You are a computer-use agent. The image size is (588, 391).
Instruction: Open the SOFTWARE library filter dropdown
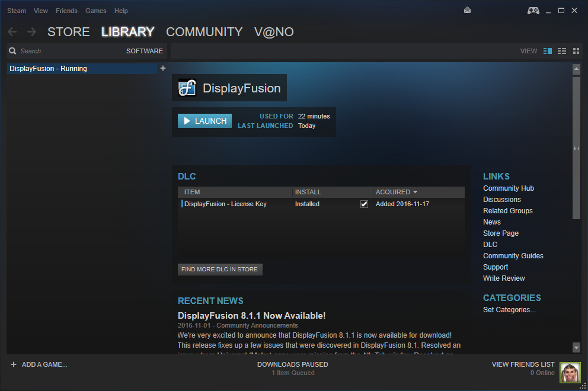(x=144, y=51)
